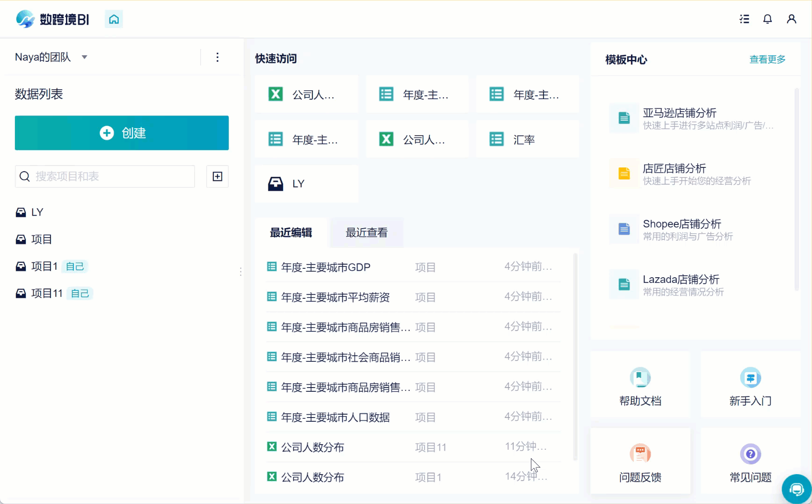
Task: Open the customer service chat bubble
Action: click(796, 489)
